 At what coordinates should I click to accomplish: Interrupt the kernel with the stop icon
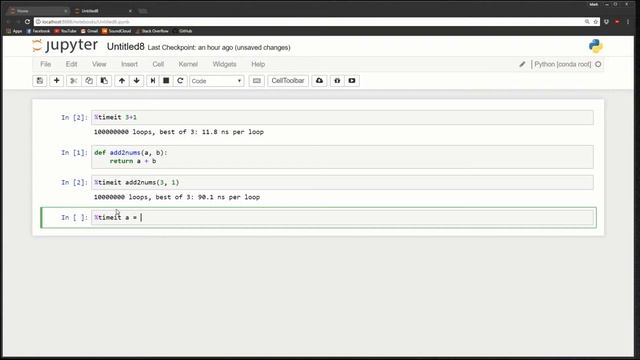pyautogui.click(x=166, y=81)
